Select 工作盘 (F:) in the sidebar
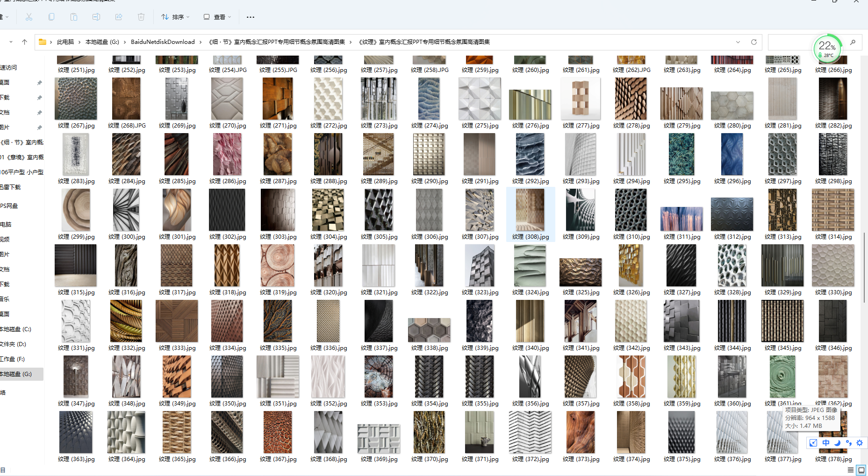 [x=22, y=359]
